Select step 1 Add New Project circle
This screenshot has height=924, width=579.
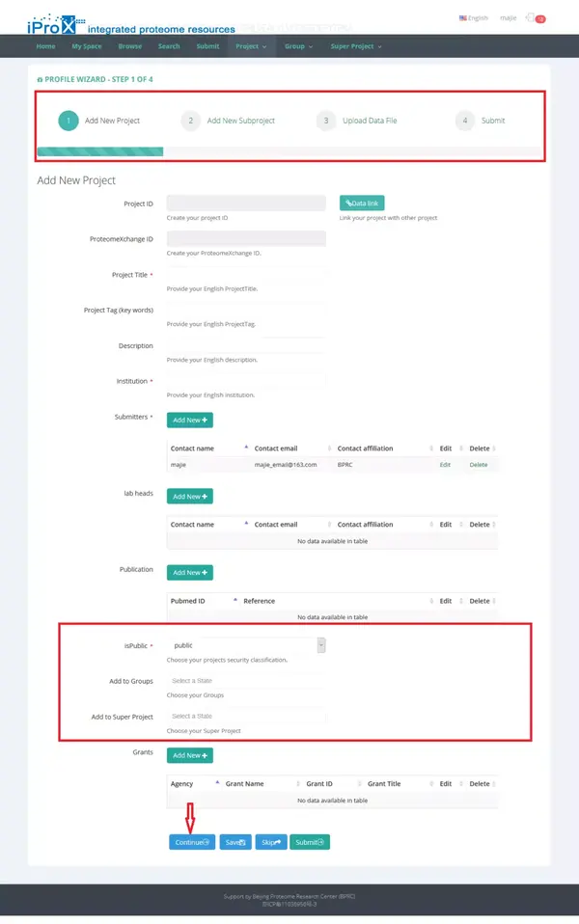point(67,121)
